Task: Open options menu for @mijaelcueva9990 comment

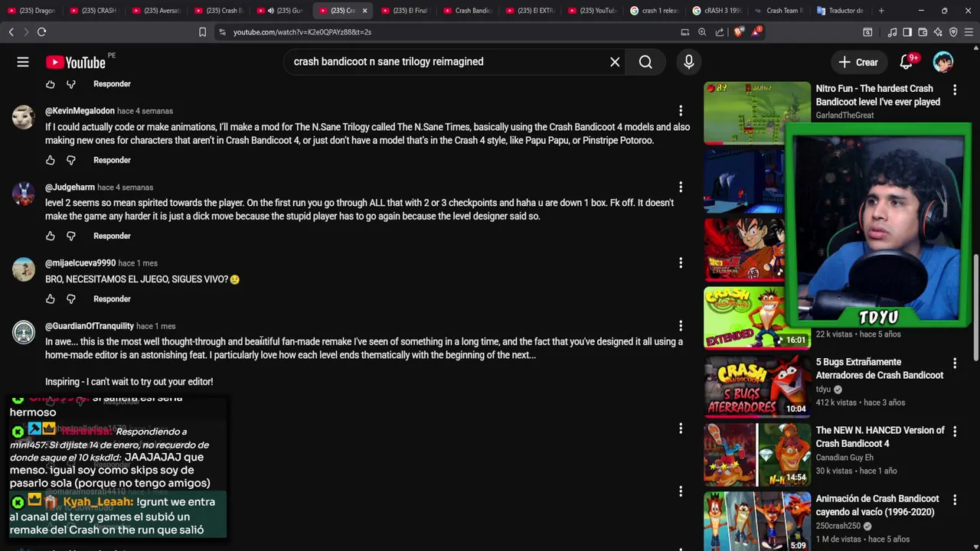Action: pyautogui.click(x=681, y=262)
